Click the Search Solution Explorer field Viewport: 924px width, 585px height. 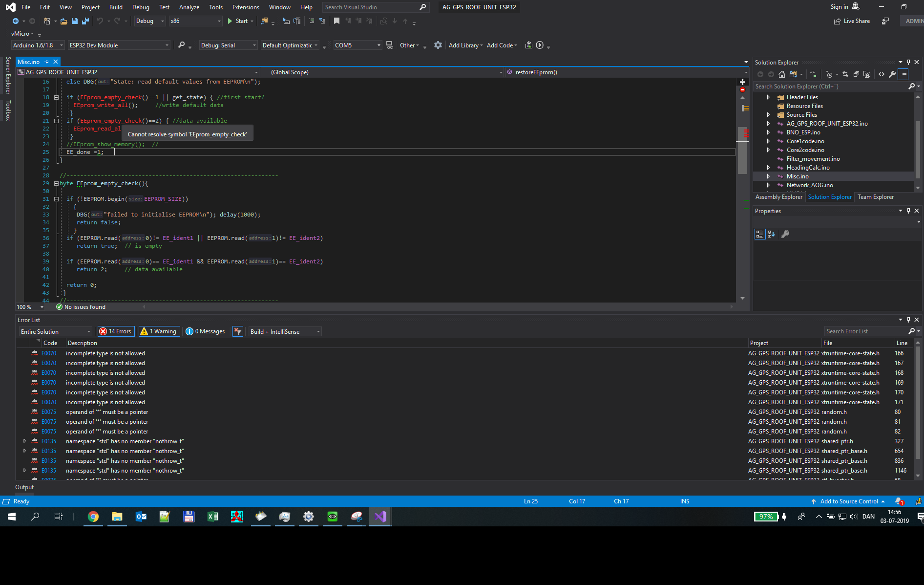click(x=830, y=87)
